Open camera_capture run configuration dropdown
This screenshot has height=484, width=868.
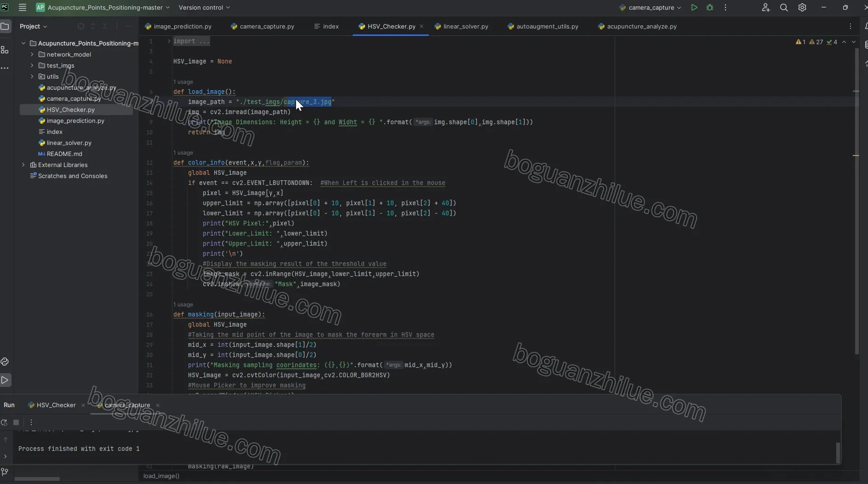click(651, 7)
